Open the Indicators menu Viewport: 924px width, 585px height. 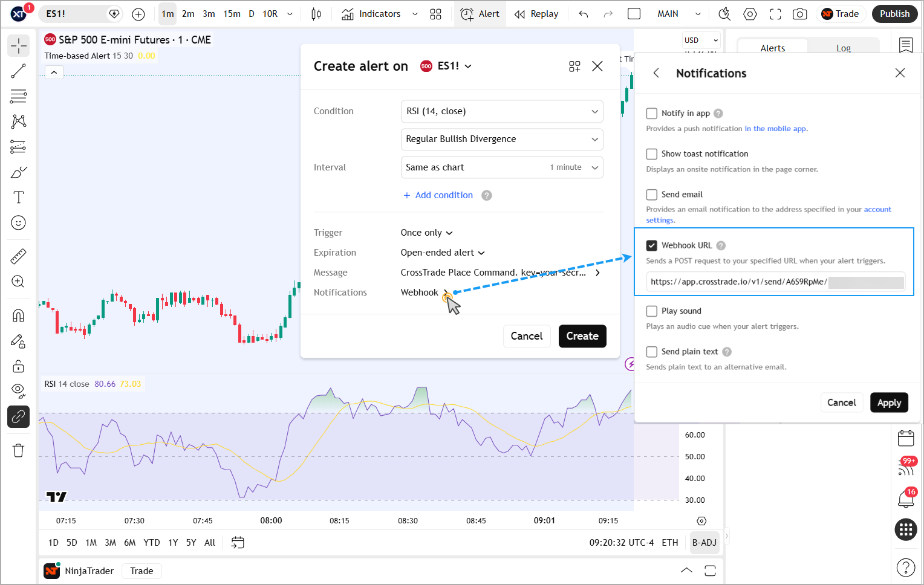click(371, 14)
